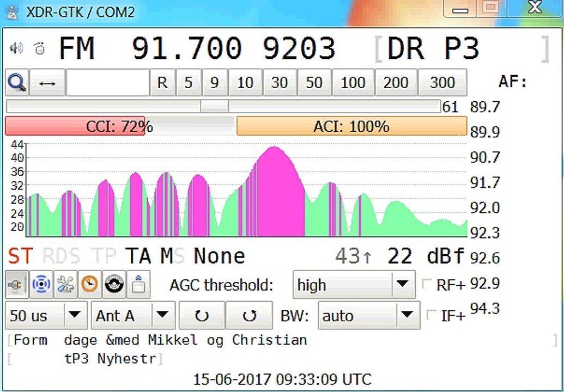564x392 pixels.
Task: Click the ACI 100% indicator bar
Action: [351, 126]
